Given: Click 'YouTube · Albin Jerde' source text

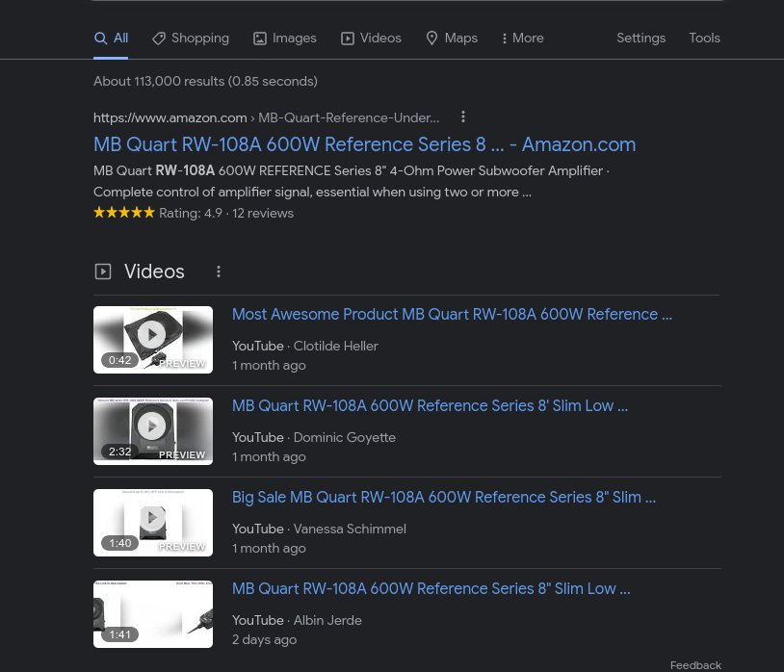Looking at the screenshot, I should pos(297,620).
